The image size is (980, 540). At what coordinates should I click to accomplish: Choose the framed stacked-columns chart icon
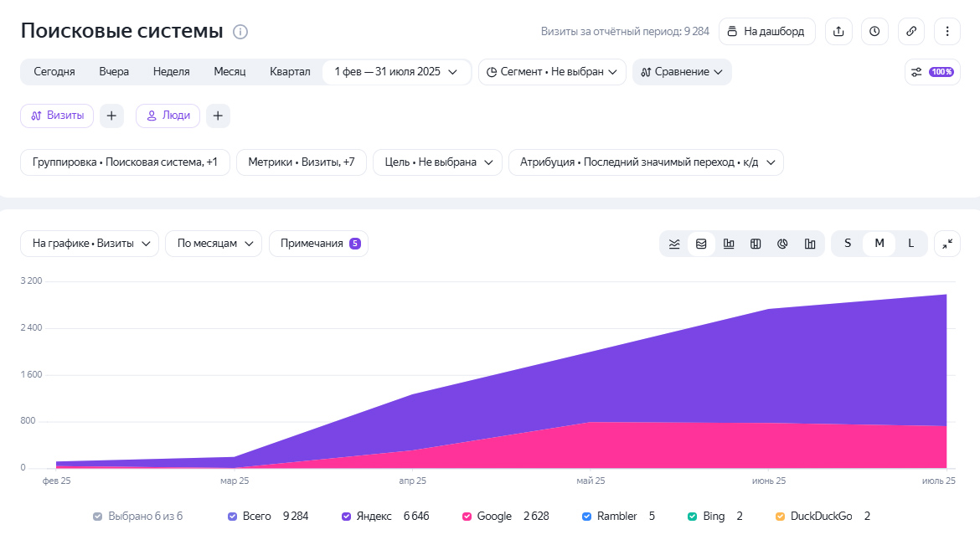coord(756,244)
